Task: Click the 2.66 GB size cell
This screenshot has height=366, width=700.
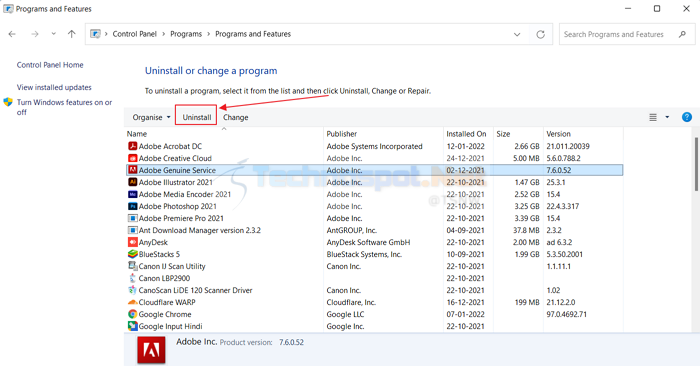Action: point(527,146)
